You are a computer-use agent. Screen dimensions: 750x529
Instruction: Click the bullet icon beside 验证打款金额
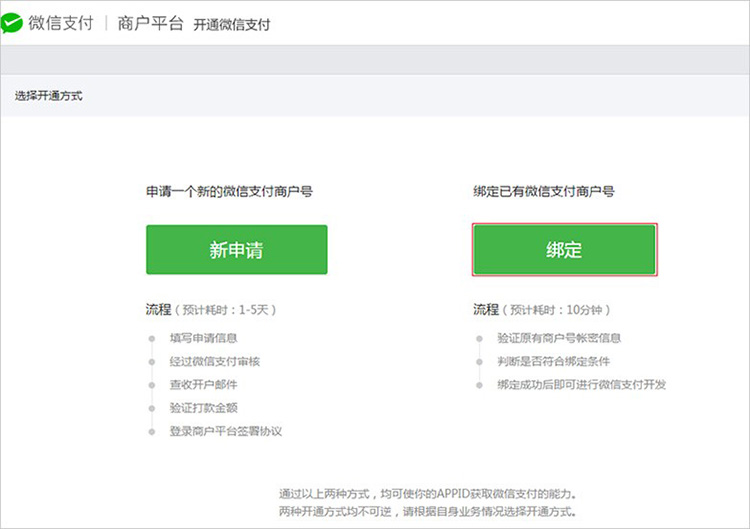153,408
